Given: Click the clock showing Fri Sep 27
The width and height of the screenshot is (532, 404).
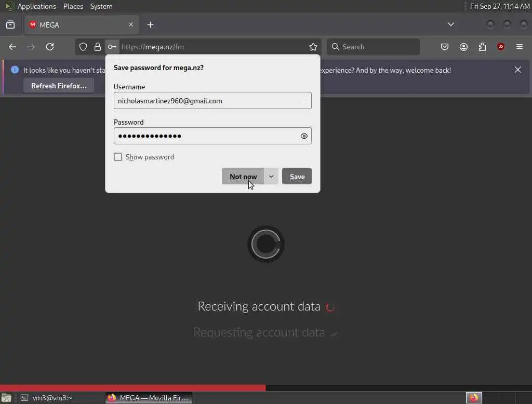Looking at the screenshot, I should pyautogui.click(x=499, y=6).
